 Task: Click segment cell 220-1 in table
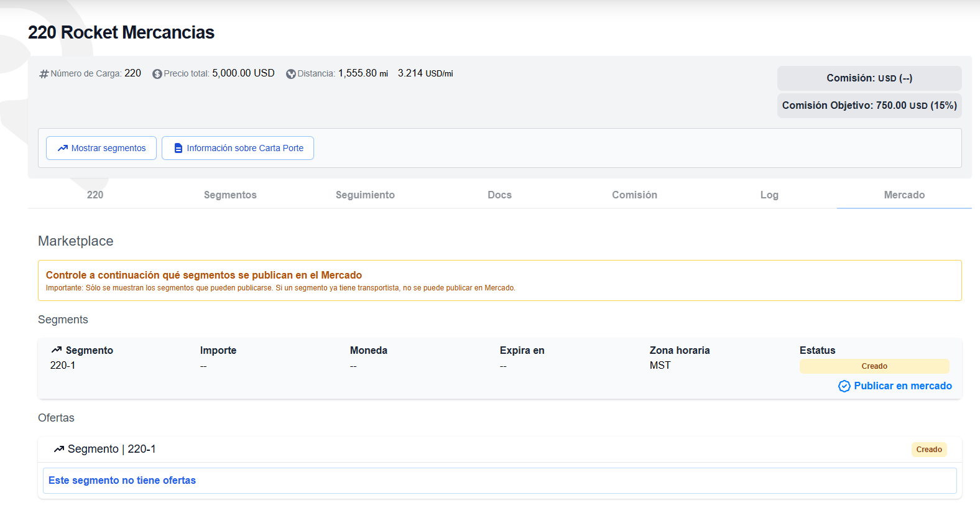63,366
